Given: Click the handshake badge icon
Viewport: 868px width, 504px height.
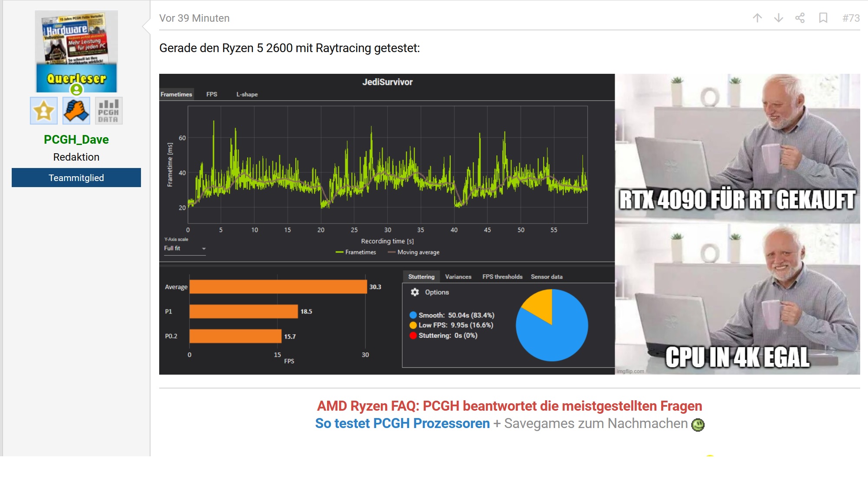Looking at the screenshot, I should click(x=76, y=111).
